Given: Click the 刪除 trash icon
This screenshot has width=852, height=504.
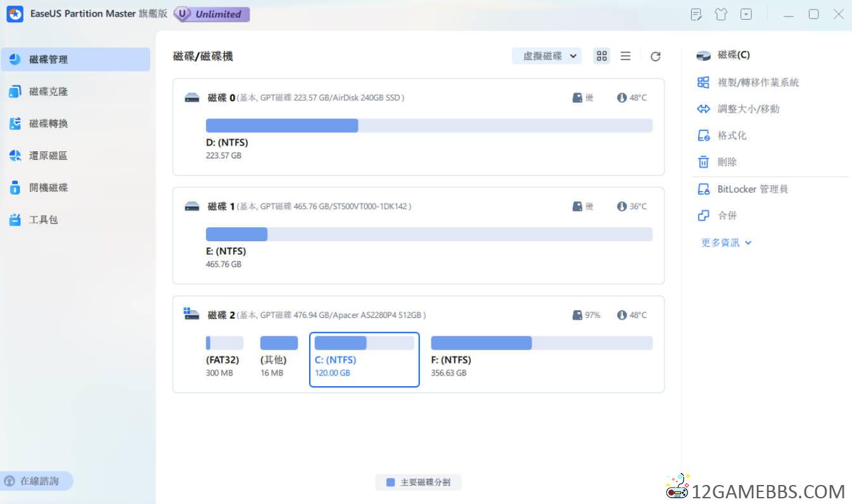Looking at the screenshot, I should click(703, 162).
